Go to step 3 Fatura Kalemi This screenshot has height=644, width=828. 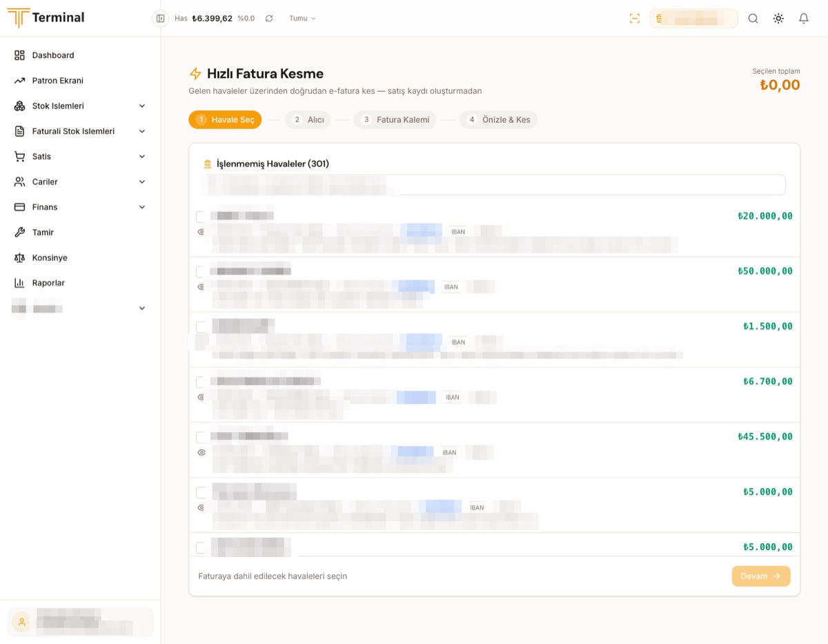click(395, 120)
